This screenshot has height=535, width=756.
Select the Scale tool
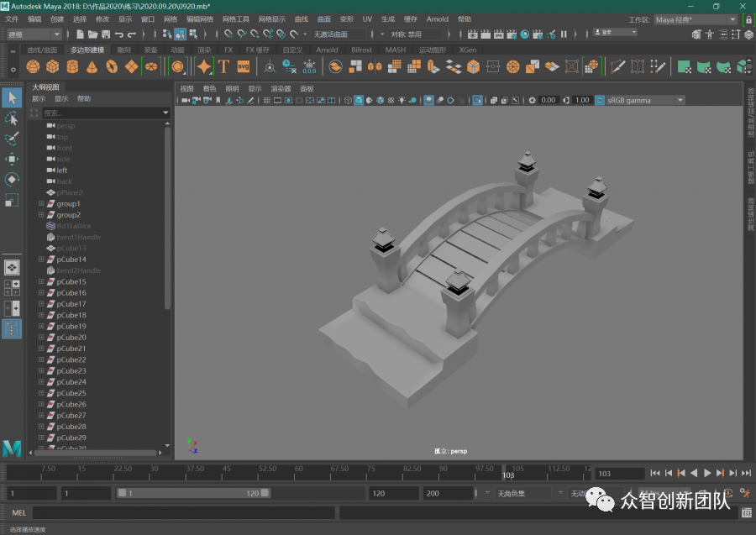pos(12,200)
